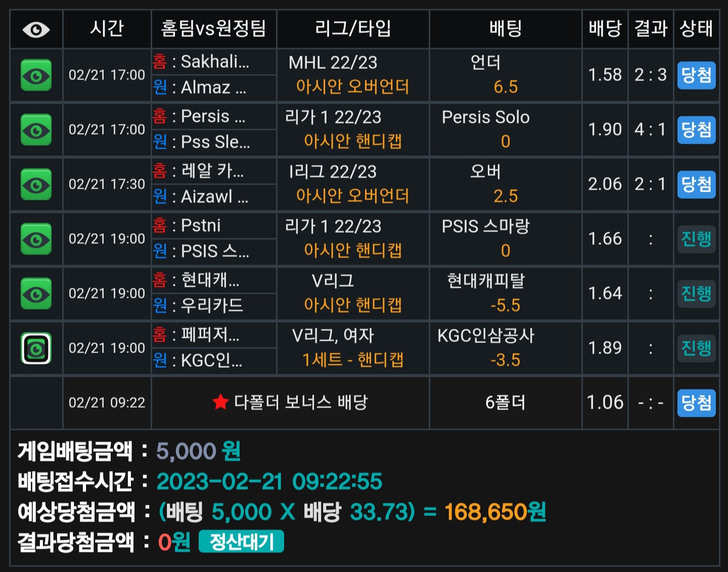Click the 시간 column header

[107, 28]
